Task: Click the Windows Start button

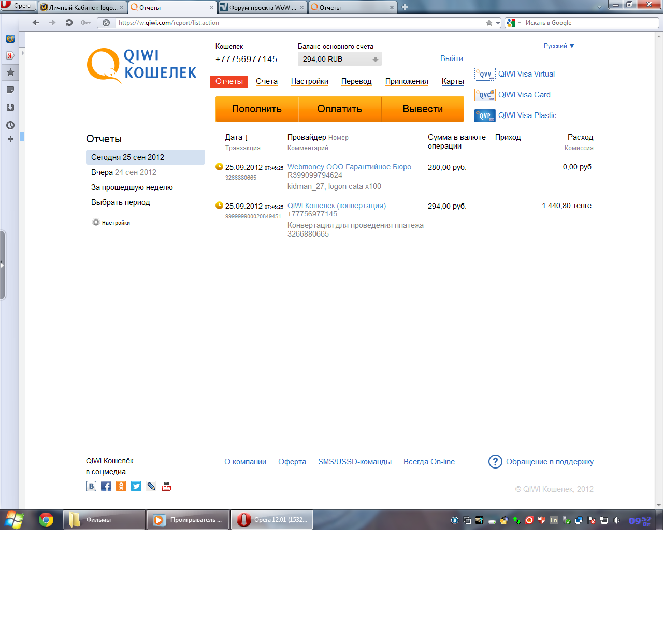Action: (14, 520)
